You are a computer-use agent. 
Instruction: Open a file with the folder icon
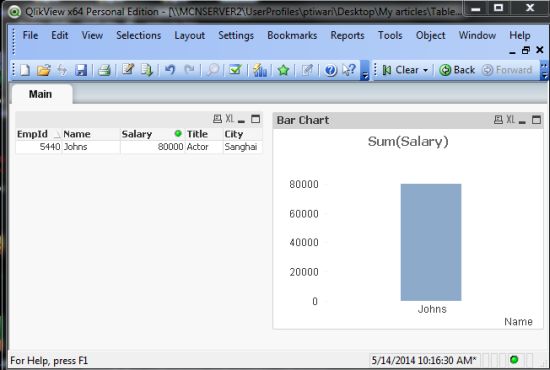[x=43, y=70]
